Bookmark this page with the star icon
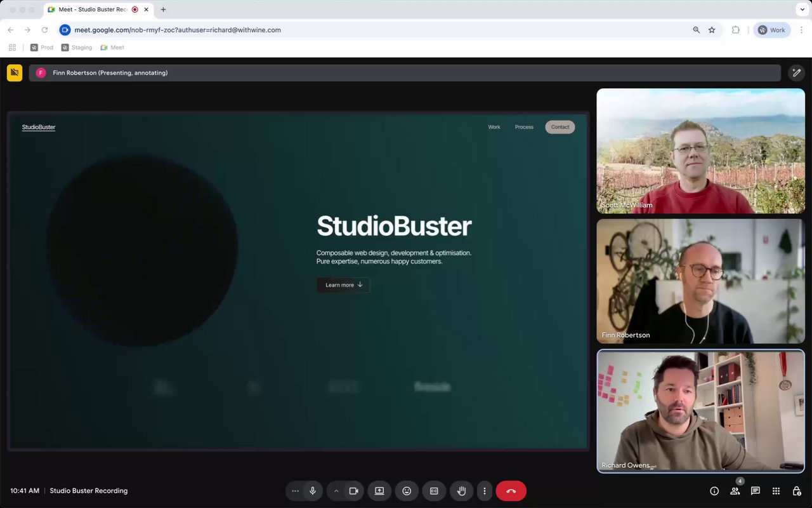Image resolution: width=812 pixels, height=508 pixels. tap(712, 30)
